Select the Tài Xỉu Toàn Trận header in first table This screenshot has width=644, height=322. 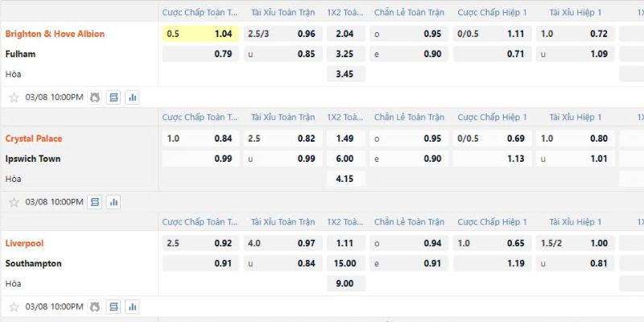[283, 12]
